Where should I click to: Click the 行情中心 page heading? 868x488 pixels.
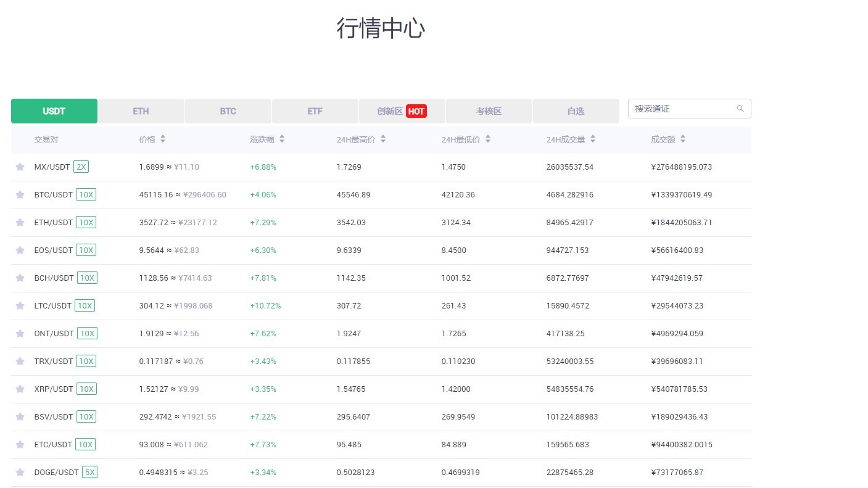tap(381, 28)
